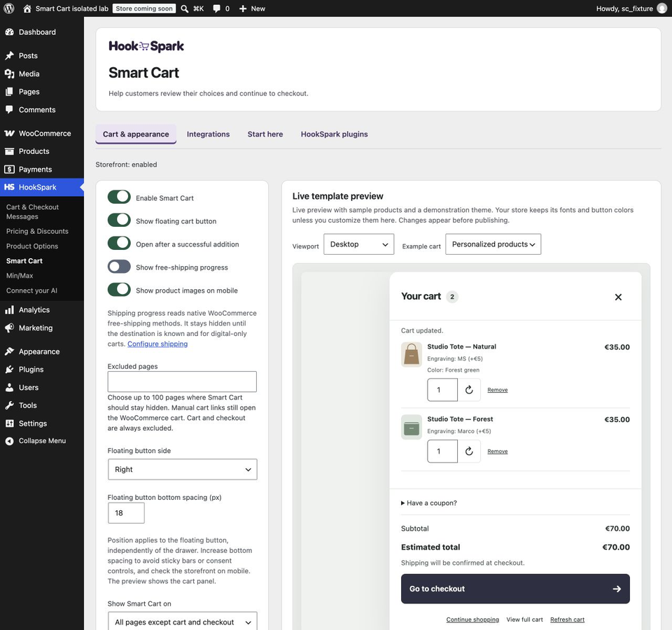Open the Start here tab

265,134
